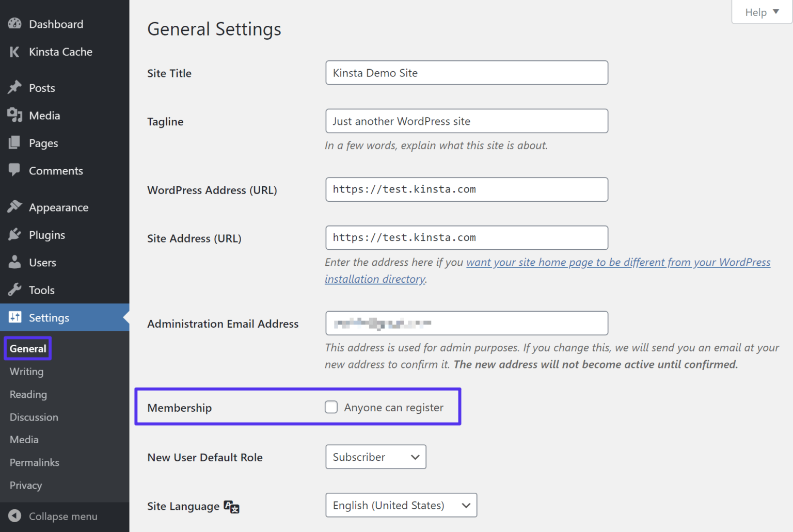Image resolution: width=793 pixels, height=532 pixels.
Task: Open Appearance via the paintbrush icon
Action: [x=14, y=207]
